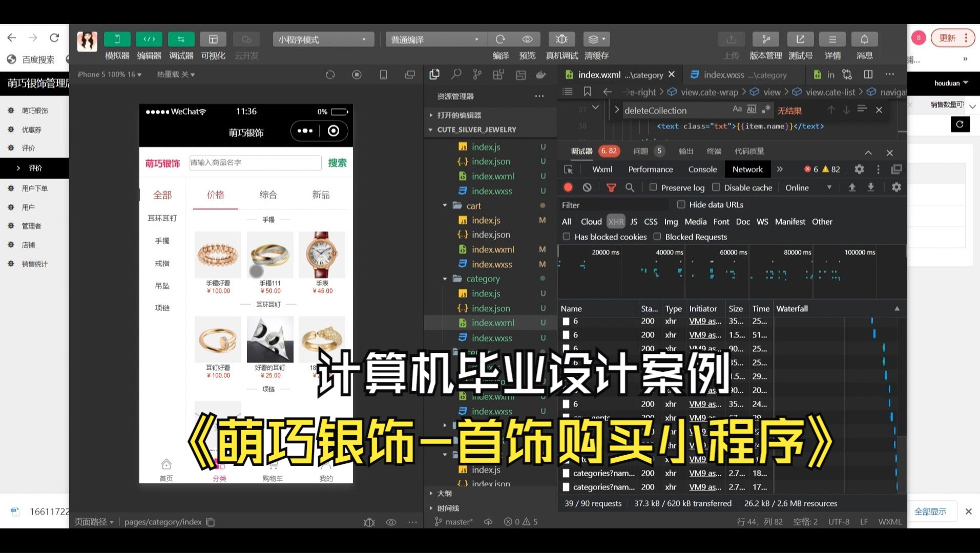The width and height of the screenshot is (980, 553).
Task: Open search icon in editor sidebar
Action: point(456,75)
